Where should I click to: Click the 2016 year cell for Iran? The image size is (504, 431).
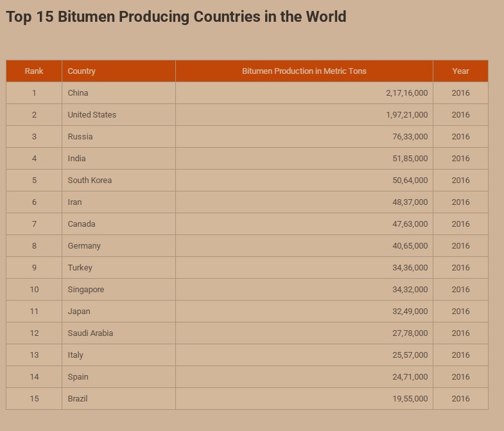pos(460,202)
